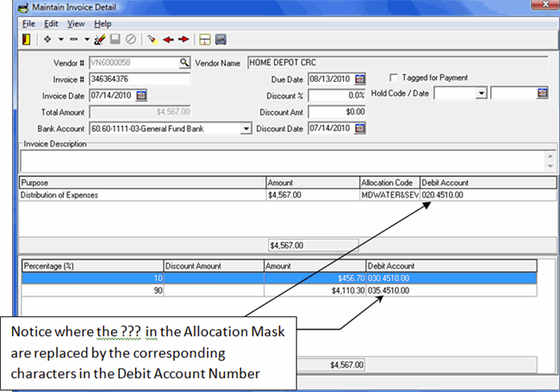Click the red right arrow next record
Image resolution: width=560 pixels, height=392 pixels.
(x=184, y=40)
